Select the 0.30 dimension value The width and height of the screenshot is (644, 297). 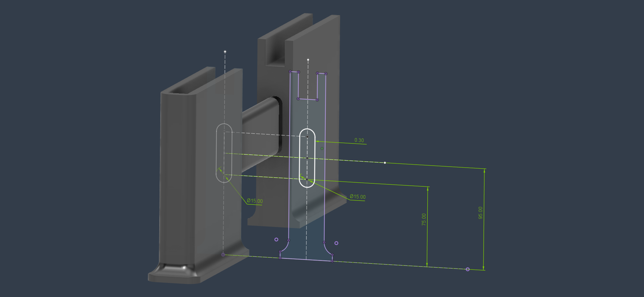pos(359,140)
